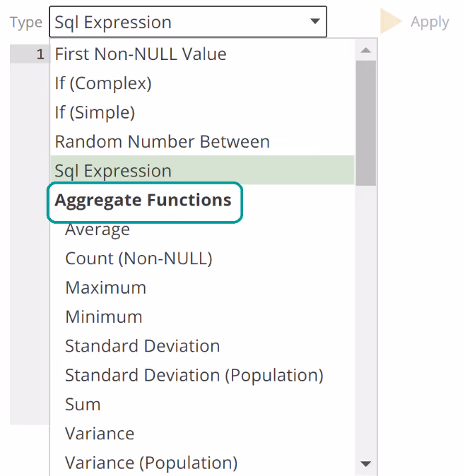Click the Aggregate Functions group header
The width and height of the screenshot is (465, 476).
point(143,201)
